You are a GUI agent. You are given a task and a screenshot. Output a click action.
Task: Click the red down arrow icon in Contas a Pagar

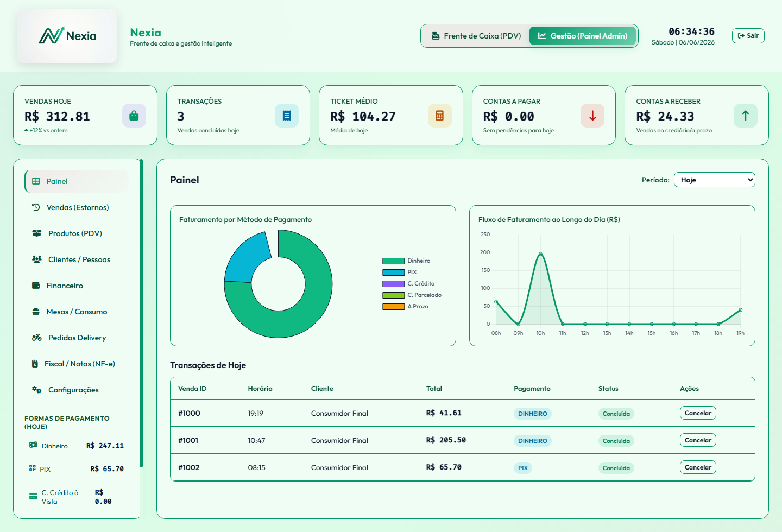coord(592,116)
